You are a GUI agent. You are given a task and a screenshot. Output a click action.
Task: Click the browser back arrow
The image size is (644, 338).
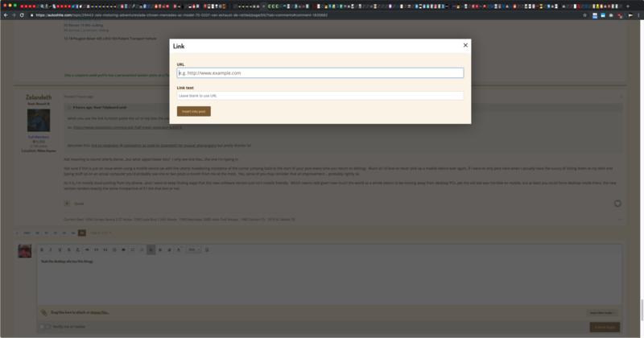pyautogui.click(x=6, y=15)
